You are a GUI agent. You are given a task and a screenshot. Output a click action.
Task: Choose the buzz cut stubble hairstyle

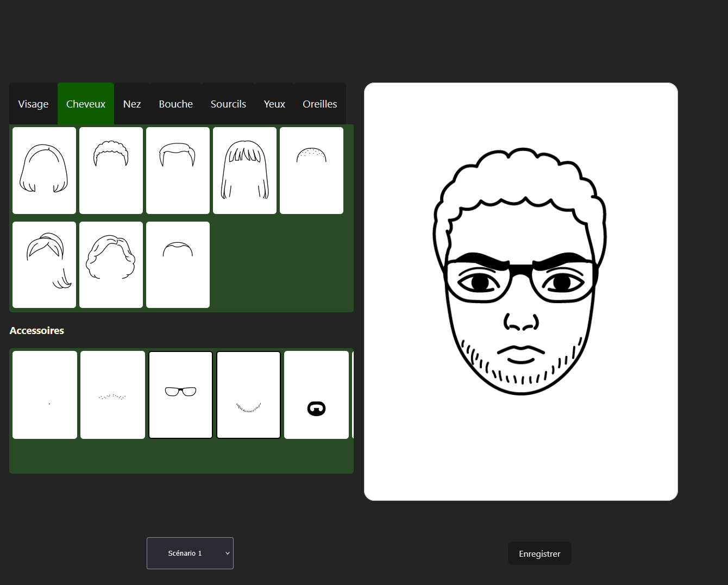click(x=311, y=171)
